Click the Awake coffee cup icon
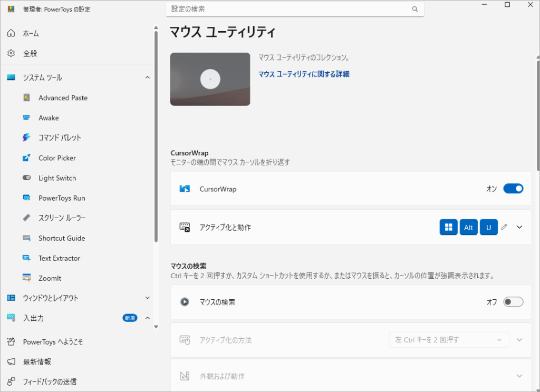Screen dimensions: 540x392 pos(27,118)
